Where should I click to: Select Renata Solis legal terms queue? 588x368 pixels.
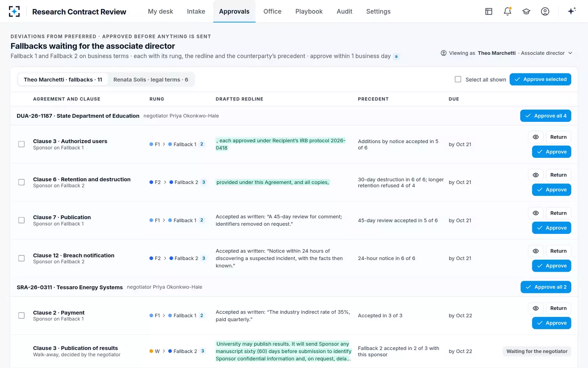pos(151,80)
